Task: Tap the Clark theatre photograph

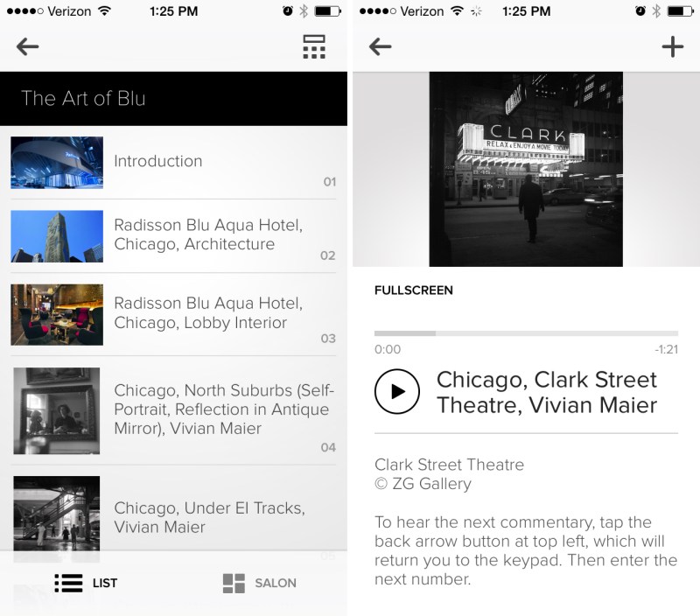Action: [x=526, y=169]
